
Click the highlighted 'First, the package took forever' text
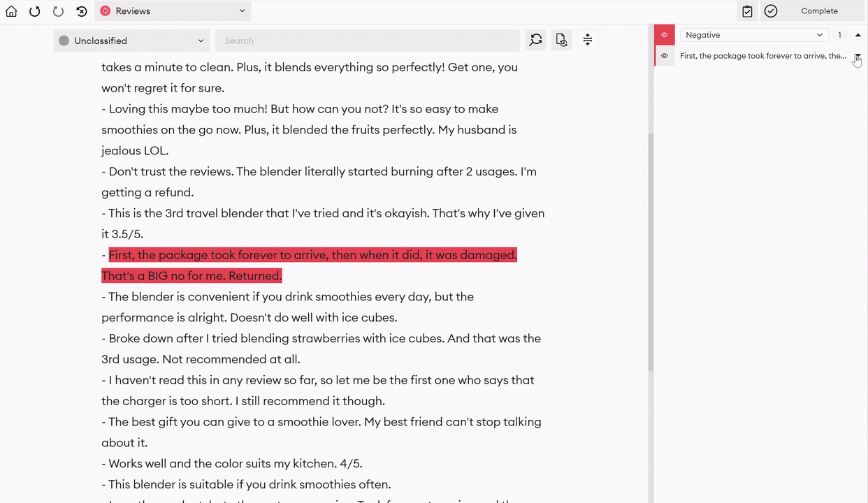[313, 255]
